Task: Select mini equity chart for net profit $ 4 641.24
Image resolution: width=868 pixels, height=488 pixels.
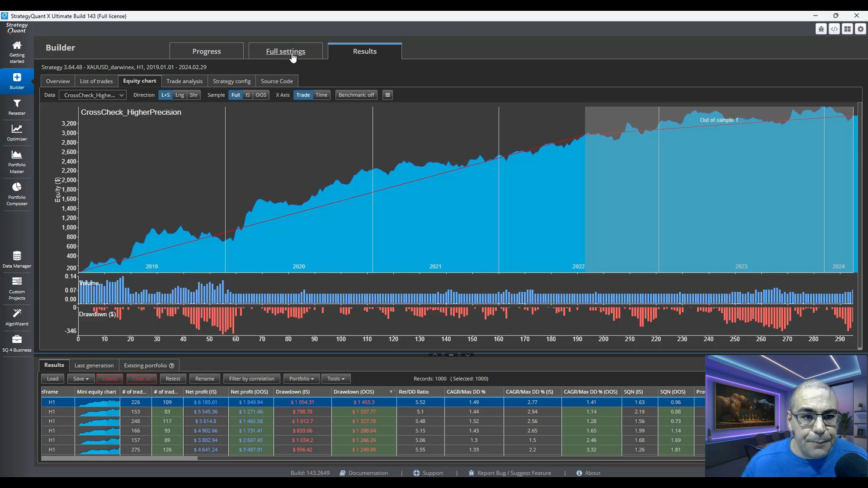Action: click(97, 450)
